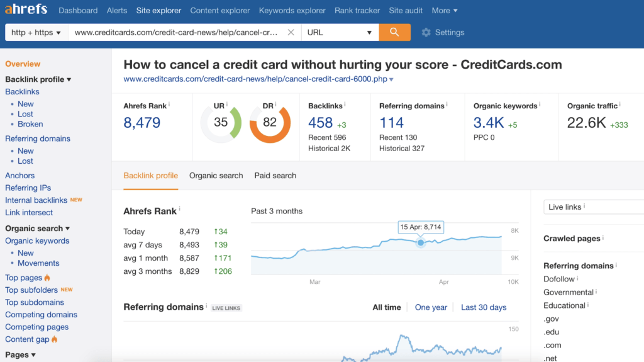Click the info icon beside Dofollow
Image resolution: width=644 pixels, height=362 pixels.
577,278
